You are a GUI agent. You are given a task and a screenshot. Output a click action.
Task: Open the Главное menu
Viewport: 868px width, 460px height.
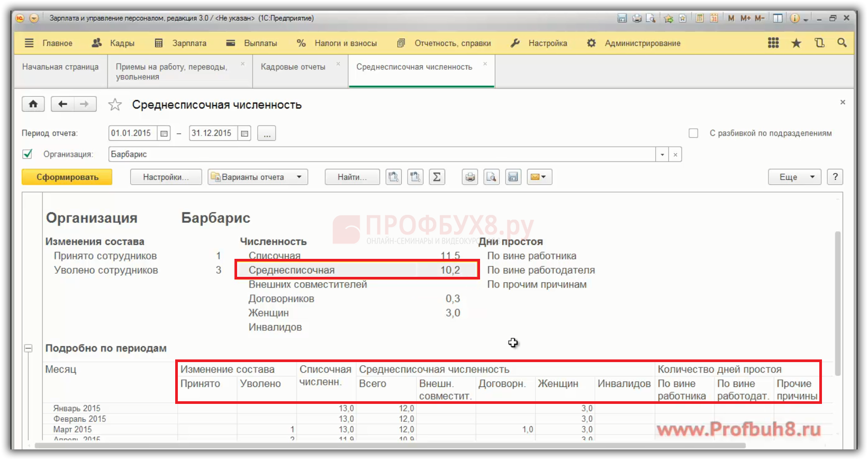tap(49, 43)
